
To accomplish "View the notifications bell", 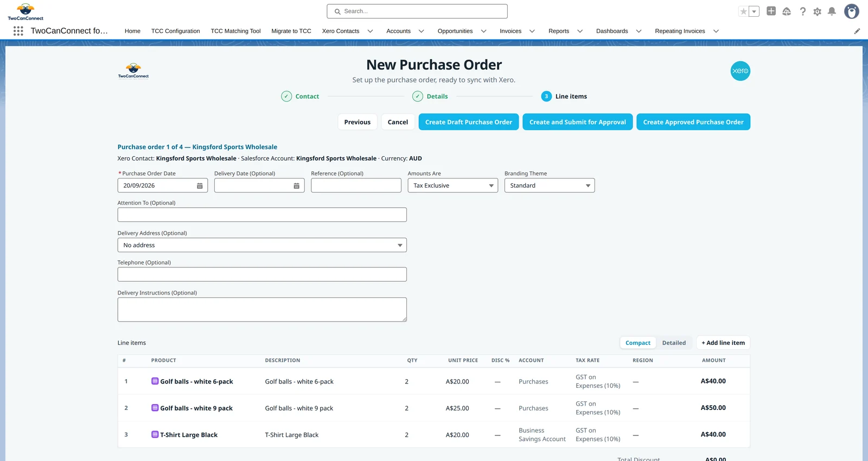I will point(832,11).
